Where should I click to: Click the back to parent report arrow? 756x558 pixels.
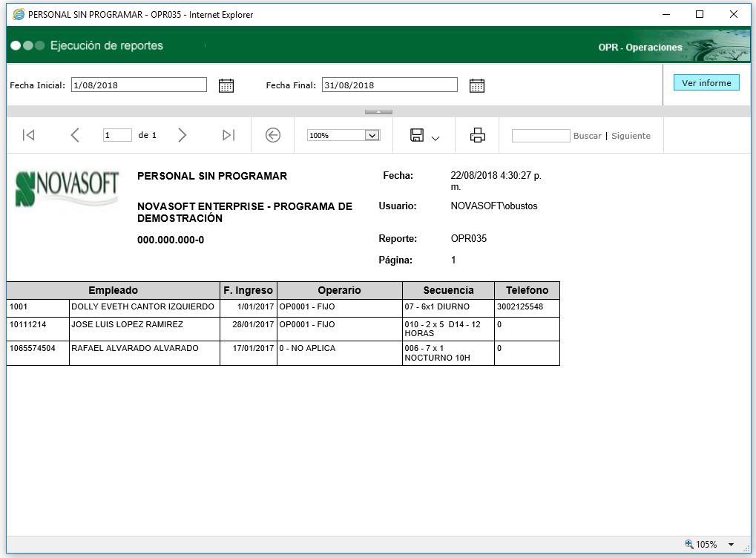(273, 135)
